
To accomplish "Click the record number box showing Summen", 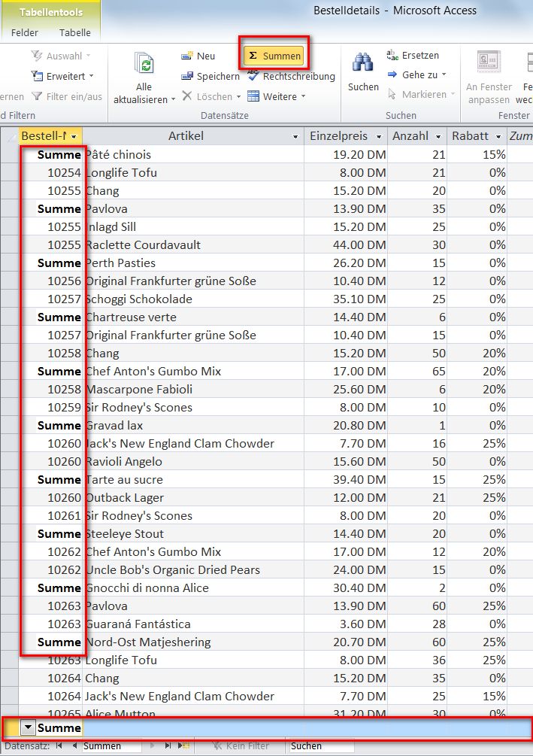I will 111,746.
